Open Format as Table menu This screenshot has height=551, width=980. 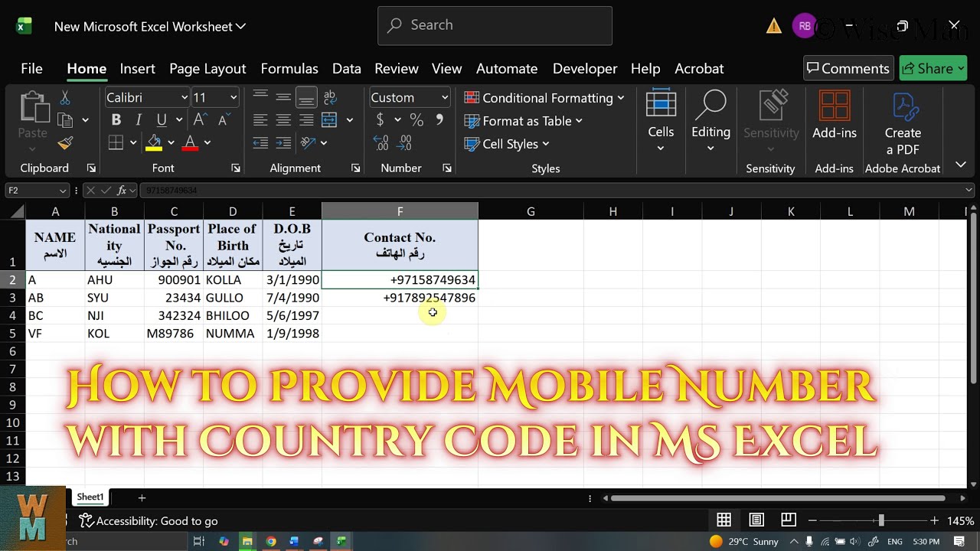(x=524, y=121)
